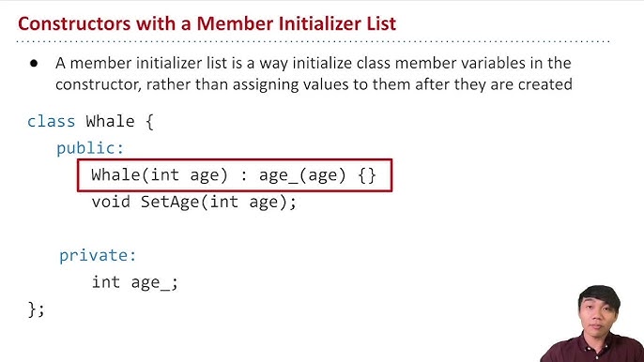This screenshot has height=362, width=644.
Task: Click the closing '};' of the class
Action: click(36, 309)
